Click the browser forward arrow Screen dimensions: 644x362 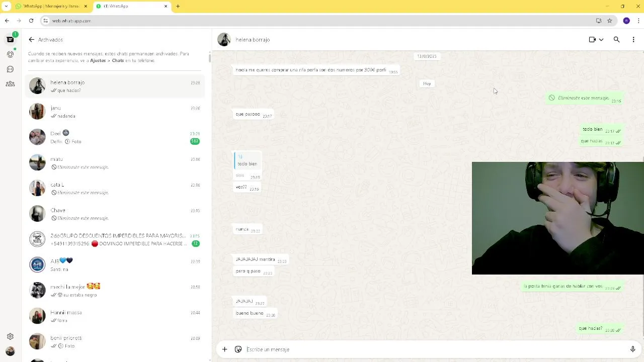pyautogui.click(x=19, y=21)
